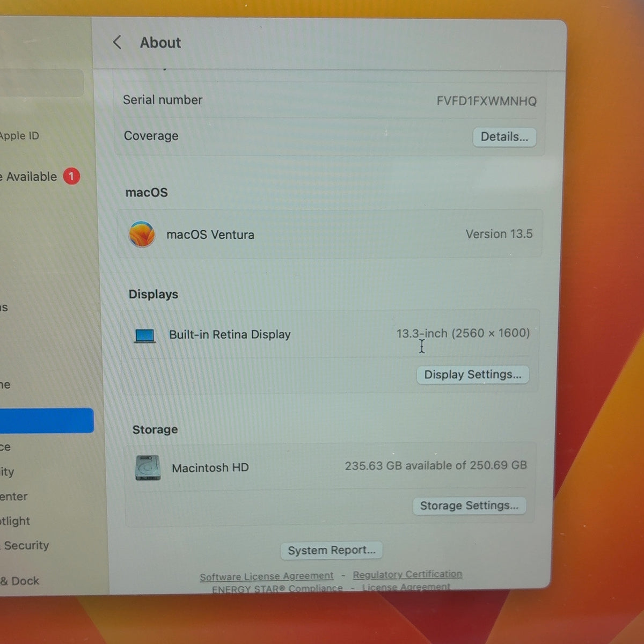
Task: Click the About page title
Action: click(x=160, y=43)
